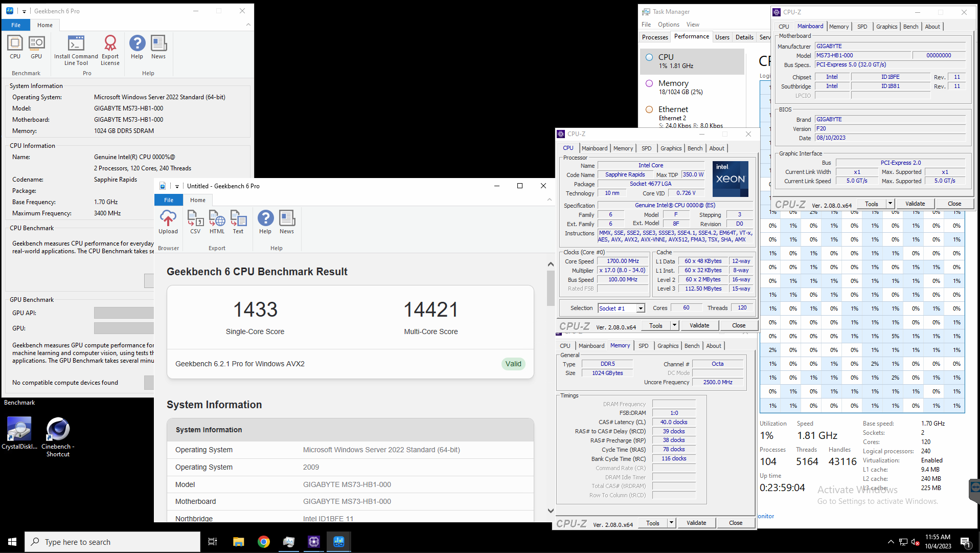Collapse the ribbon in Geekbench main window
This screenshot has height=553, width=980.
248,25
